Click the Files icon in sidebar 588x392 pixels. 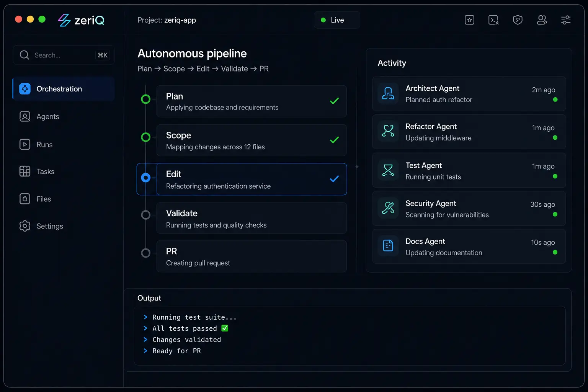(25, 199)
